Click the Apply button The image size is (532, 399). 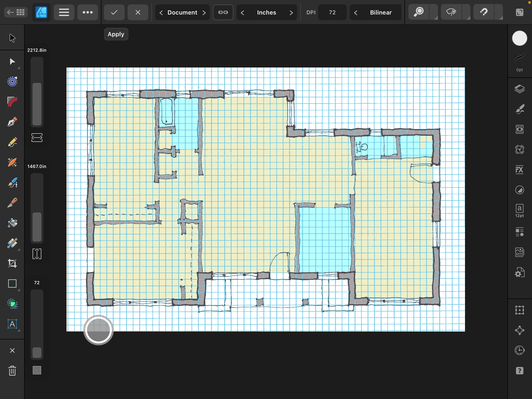[116, 34]
